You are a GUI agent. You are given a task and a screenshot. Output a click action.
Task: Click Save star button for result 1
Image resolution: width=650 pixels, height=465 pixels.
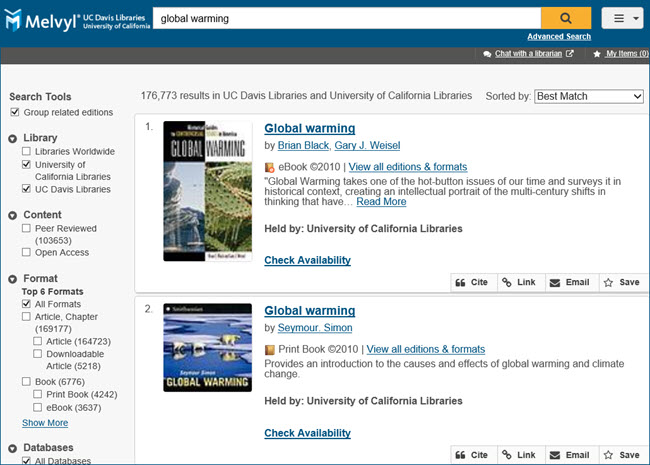pyautogui.click(x=622, y=282)
